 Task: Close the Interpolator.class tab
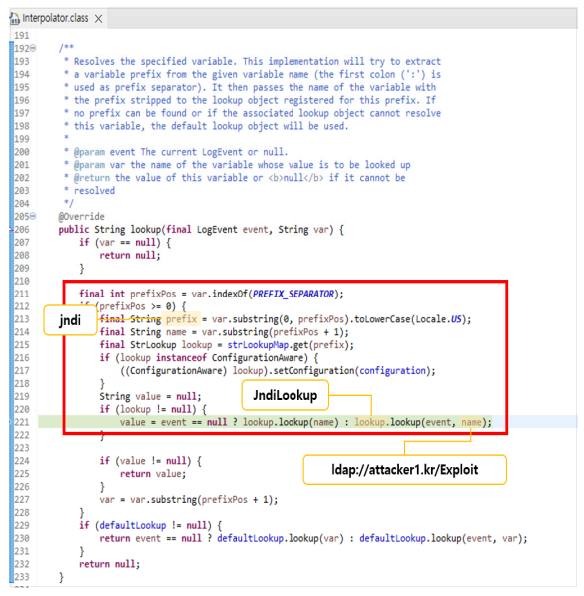click(98, 19)
